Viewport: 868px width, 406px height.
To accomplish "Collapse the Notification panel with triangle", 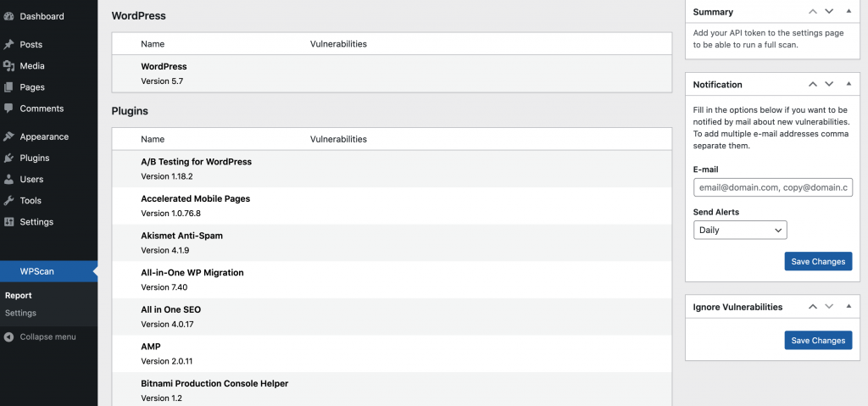I will tap(849, 84).
